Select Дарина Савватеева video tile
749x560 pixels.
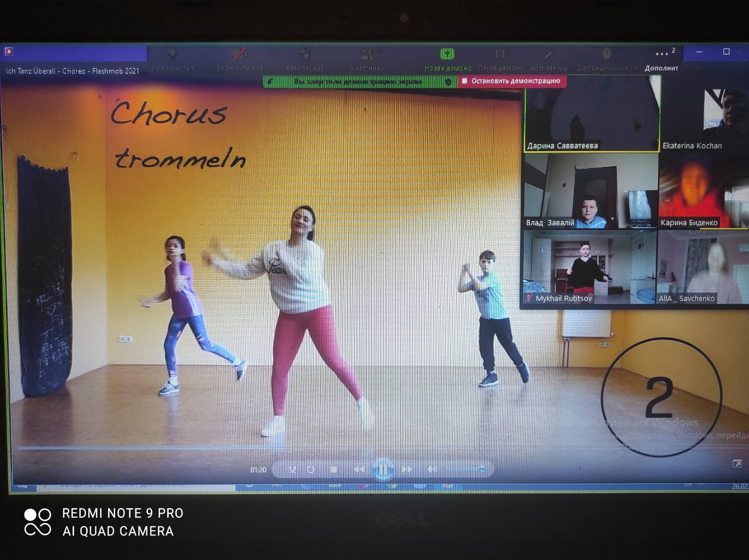[592, 114]
